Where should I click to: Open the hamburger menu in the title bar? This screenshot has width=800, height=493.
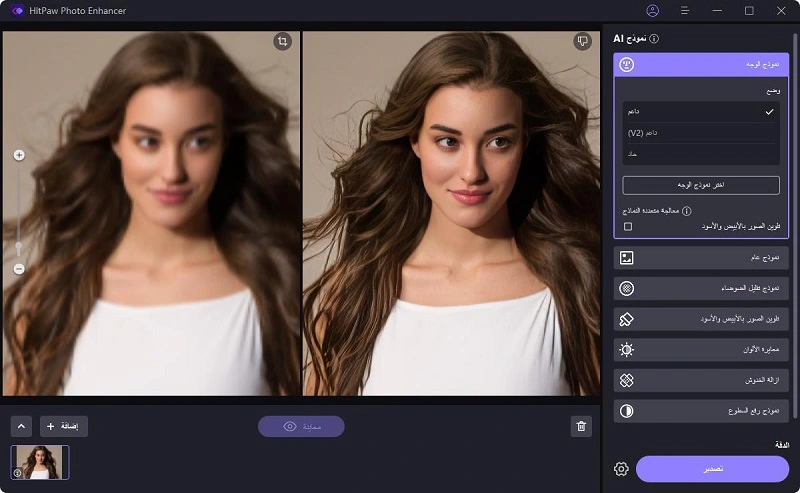tap(685, 11)
